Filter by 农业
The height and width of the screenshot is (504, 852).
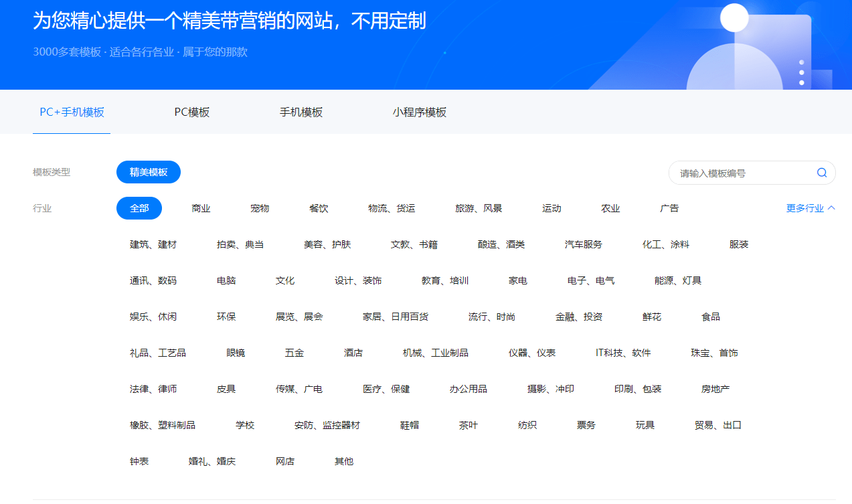click(x=610, y=208)
